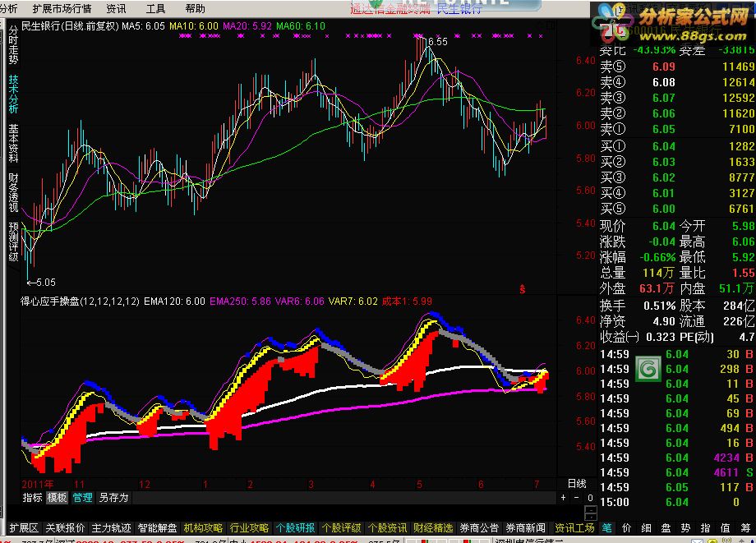Click the 买① 6.04 bid row
The height and width of the screenshot is (543, 756).
click(677, 146)
